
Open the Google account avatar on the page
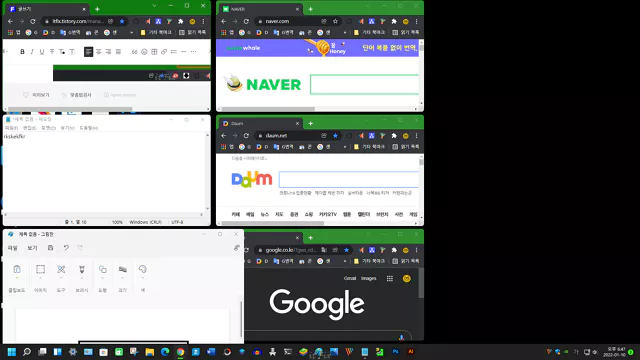coord(407,278)
